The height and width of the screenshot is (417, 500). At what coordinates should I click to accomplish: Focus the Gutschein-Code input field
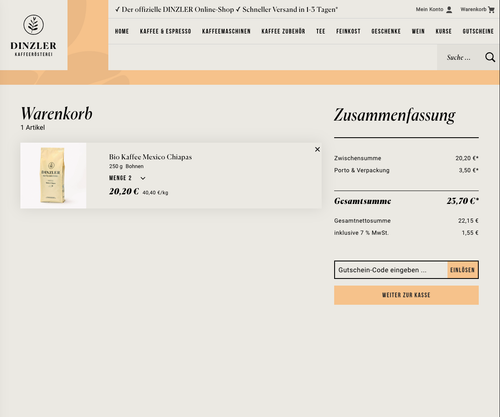pyautogui.click(x=391, y=270)
